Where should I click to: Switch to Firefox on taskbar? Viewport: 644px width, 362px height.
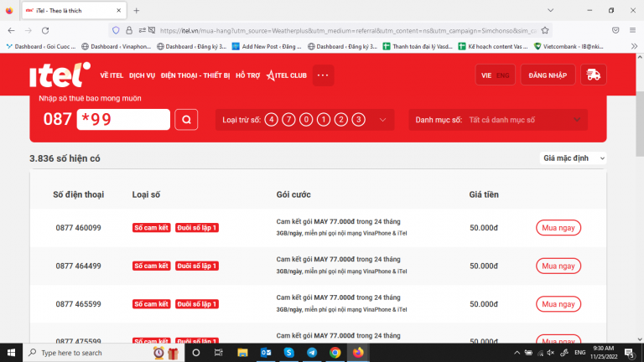tap(358, 353)
